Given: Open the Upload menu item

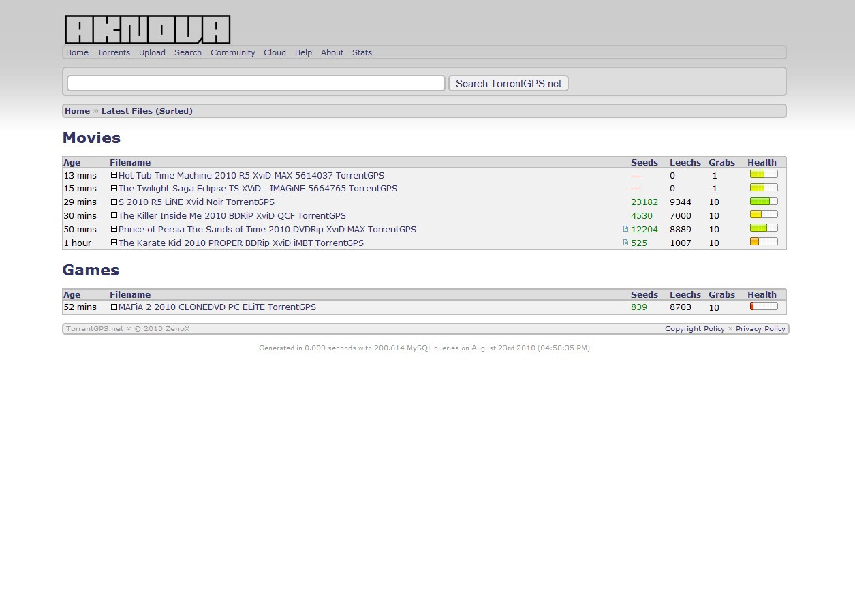Looking at the screenshot, I should point(152,52).
